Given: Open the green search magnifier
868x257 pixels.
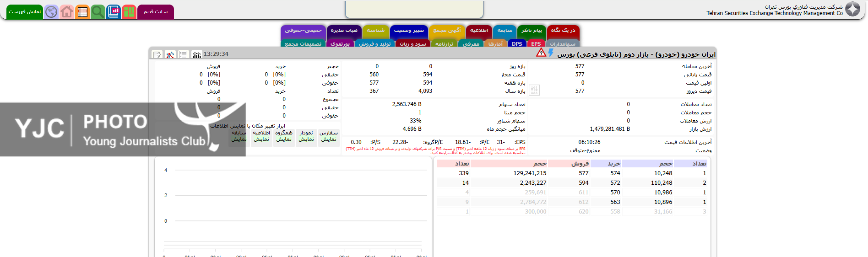Looking at the screenshot, I should [98, 11].
